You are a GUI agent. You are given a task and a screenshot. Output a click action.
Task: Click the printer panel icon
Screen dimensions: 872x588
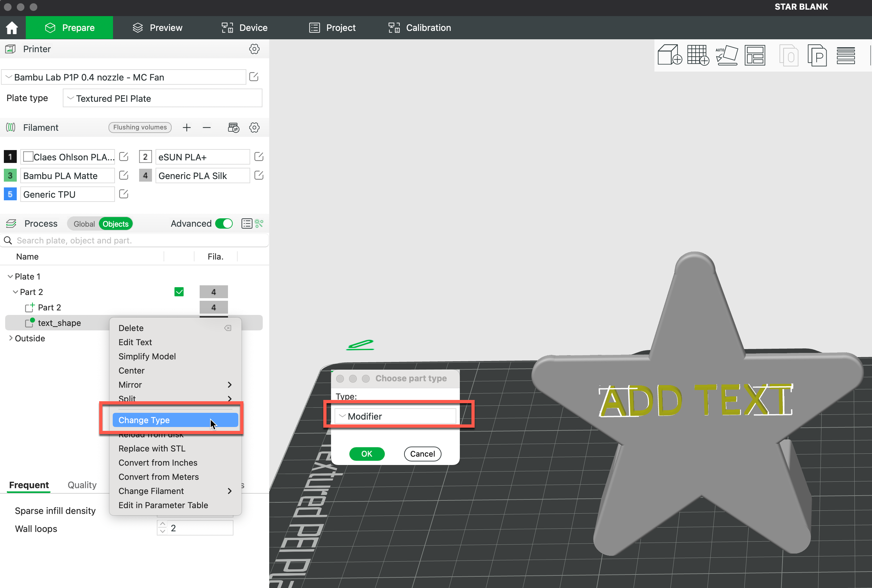(11, 49)
